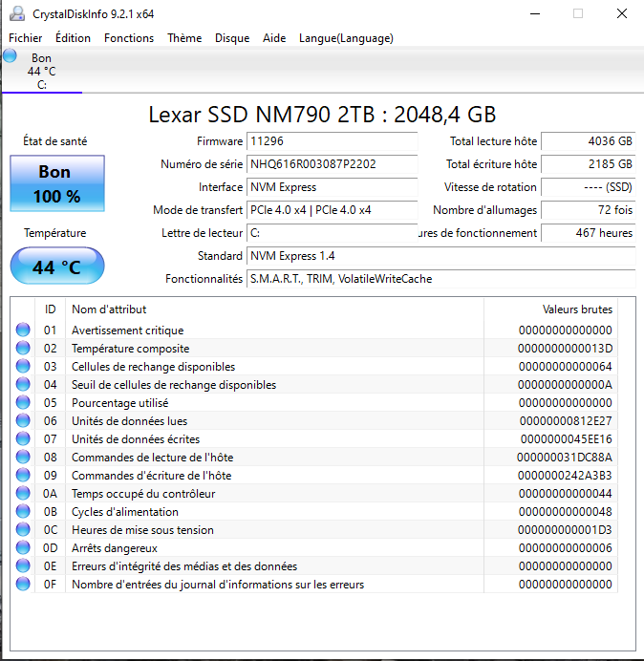Open the Fichier menu
Screen dimensions: 644x661
[25, 38]
